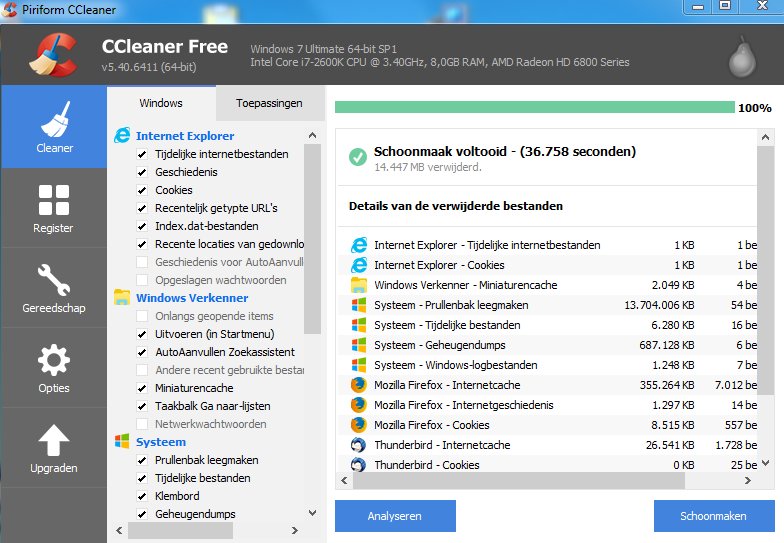This screenshot has height=543, width=784.
Task: Enable Opgeslagen wachtwoorden checkbox
Action: [x=142, y=280]
